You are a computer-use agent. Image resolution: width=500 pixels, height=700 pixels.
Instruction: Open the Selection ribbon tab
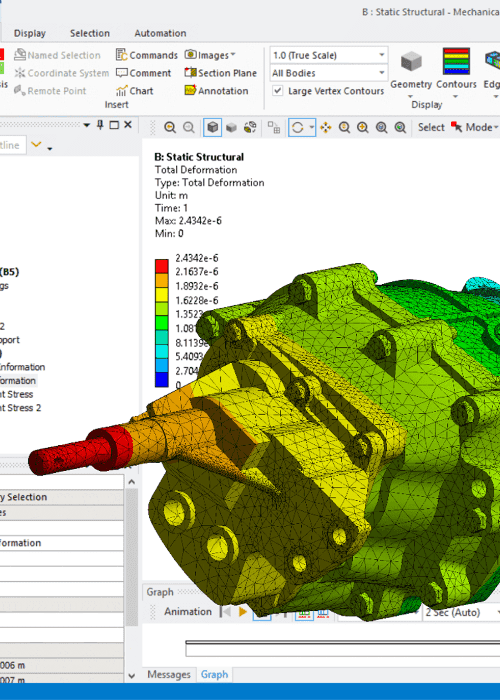90,33
